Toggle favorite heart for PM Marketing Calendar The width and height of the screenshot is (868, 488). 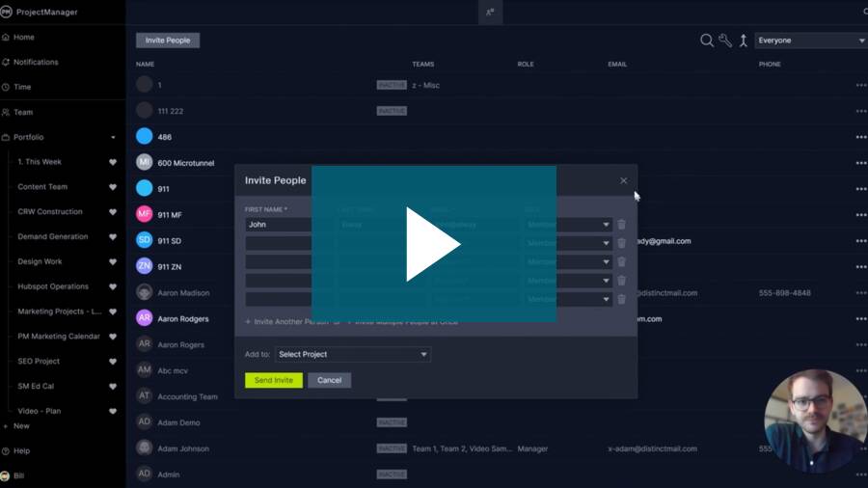[113, 337]
